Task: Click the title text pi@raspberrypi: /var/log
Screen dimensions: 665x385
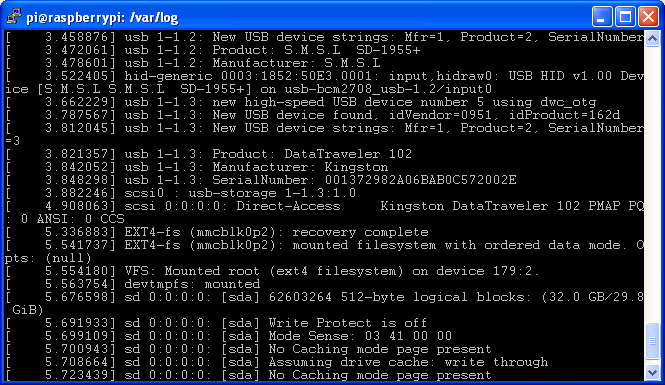Action: 102,17
